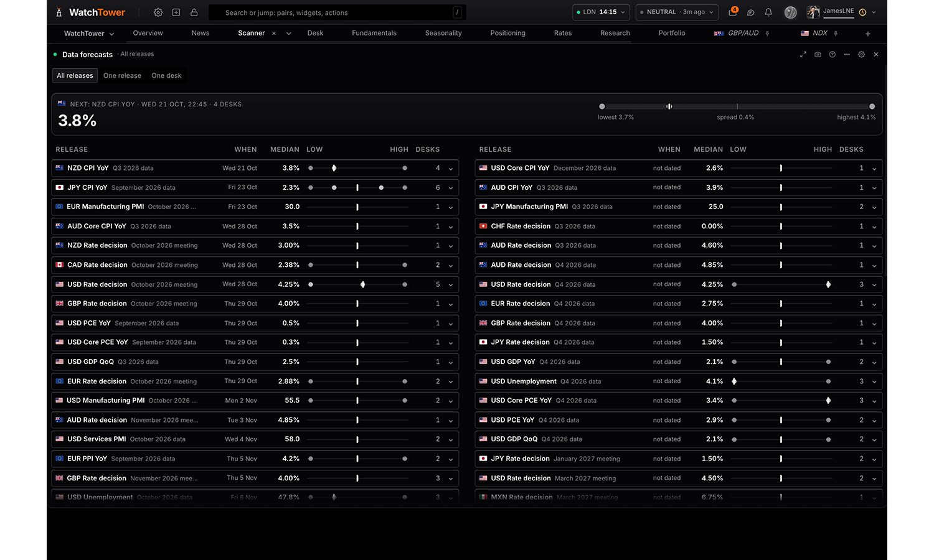Open settings gear beside WatchTower logo
This screenshot has width=934, height=560.
tap(158, 12)
